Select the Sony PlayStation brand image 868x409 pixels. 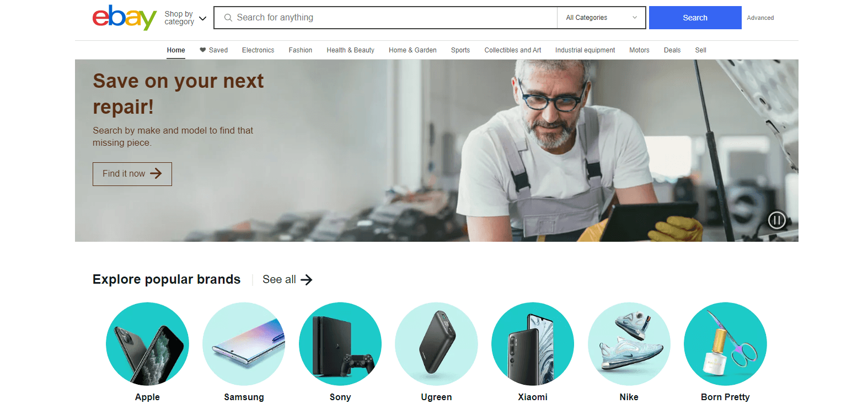click(340, 344)
